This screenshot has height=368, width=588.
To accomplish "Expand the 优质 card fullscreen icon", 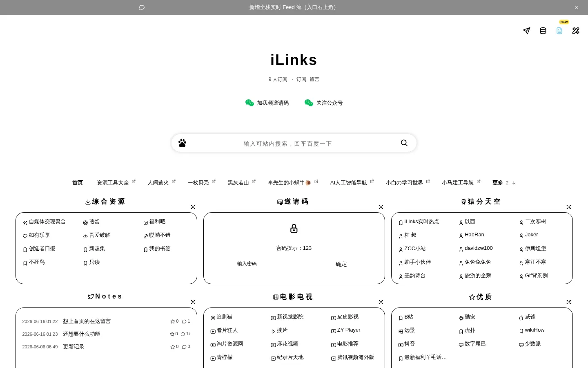I will pyautogui.click(x=569, y=302).
